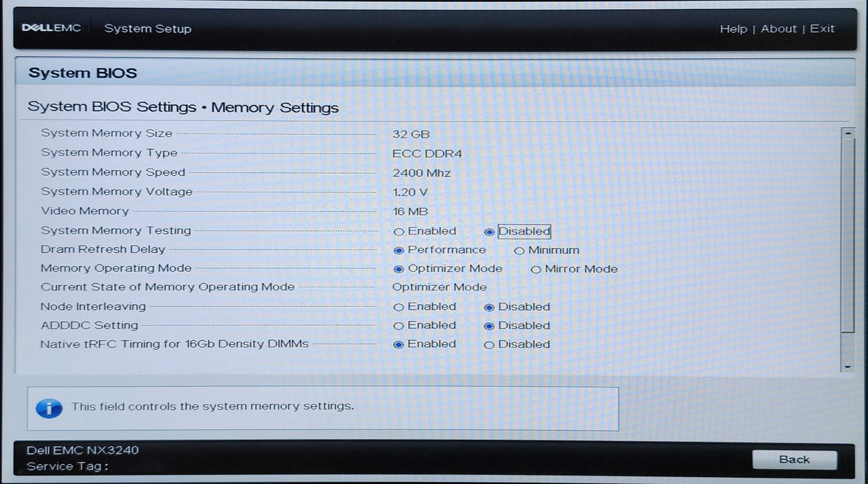This screenshot has height=484, width=868.
Task: Click the System Memory Type label
Action: pyautogui.click(x=109, y=152)
